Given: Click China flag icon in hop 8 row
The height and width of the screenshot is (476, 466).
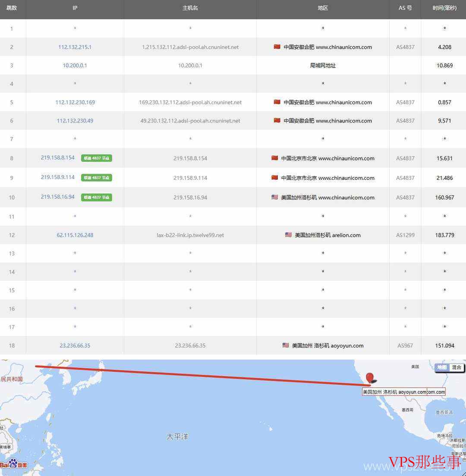Looking at the screenshot, I should 274,158.
